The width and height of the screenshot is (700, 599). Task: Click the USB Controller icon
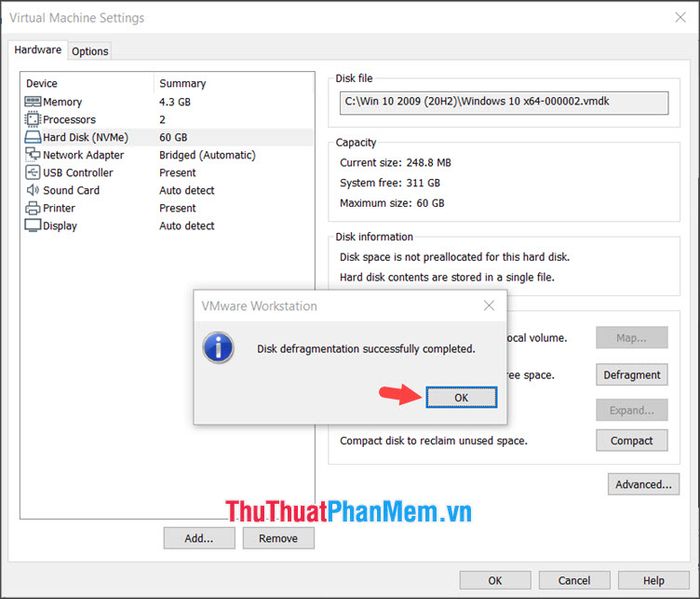[33, 172]
